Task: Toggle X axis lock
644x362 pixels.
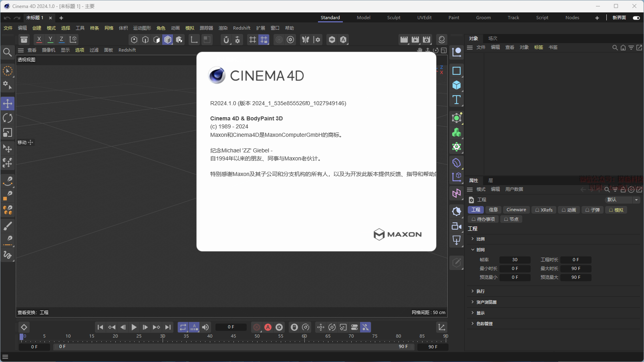Action: tap(39, 40)
